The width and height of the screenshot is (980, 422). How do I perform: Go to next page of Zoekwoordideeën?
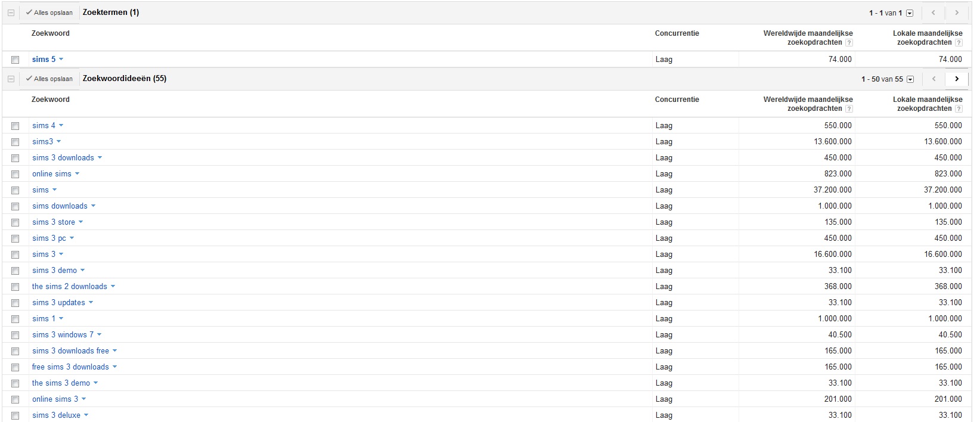(957, 79)
